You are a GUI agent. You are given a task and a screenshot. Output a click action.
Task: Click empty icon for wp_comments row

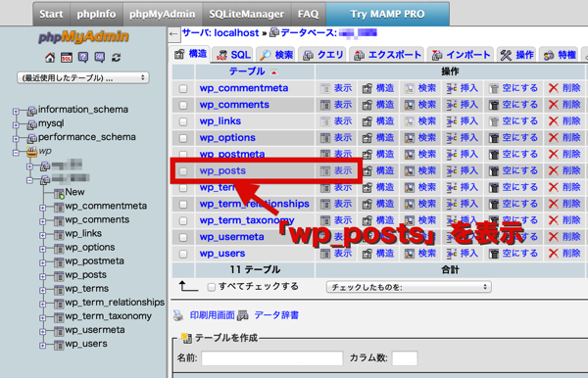(x=494, y=105)
